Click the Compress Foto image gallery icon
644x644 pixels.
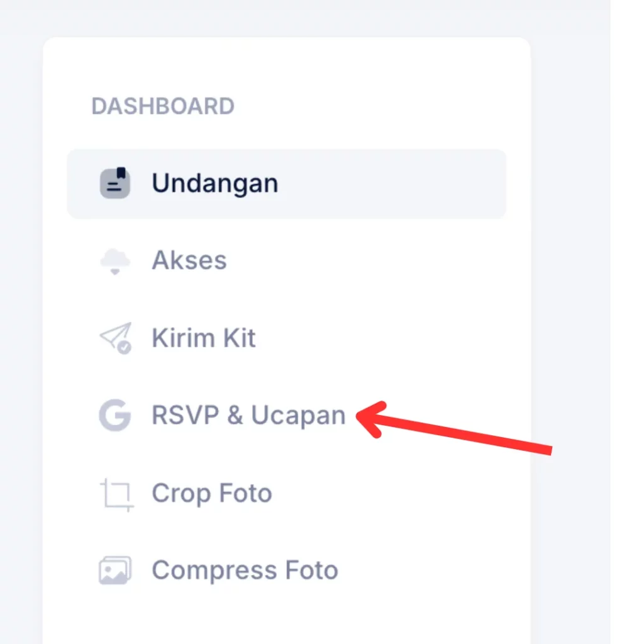(115, 570)
